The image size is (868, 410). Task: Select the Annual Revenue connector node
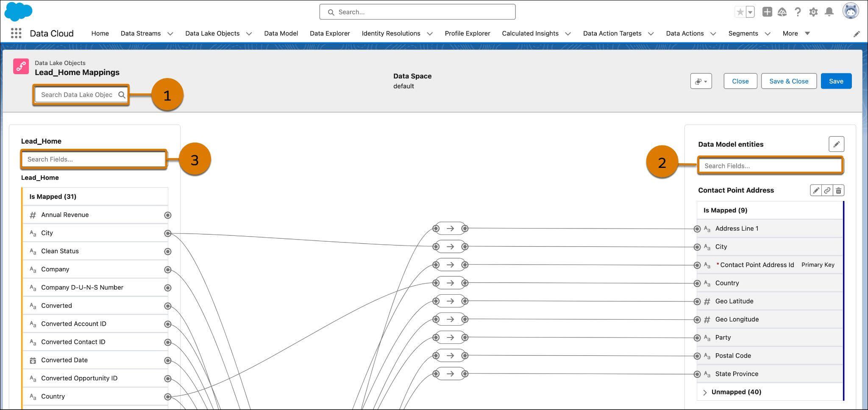[x=168, y=215]
